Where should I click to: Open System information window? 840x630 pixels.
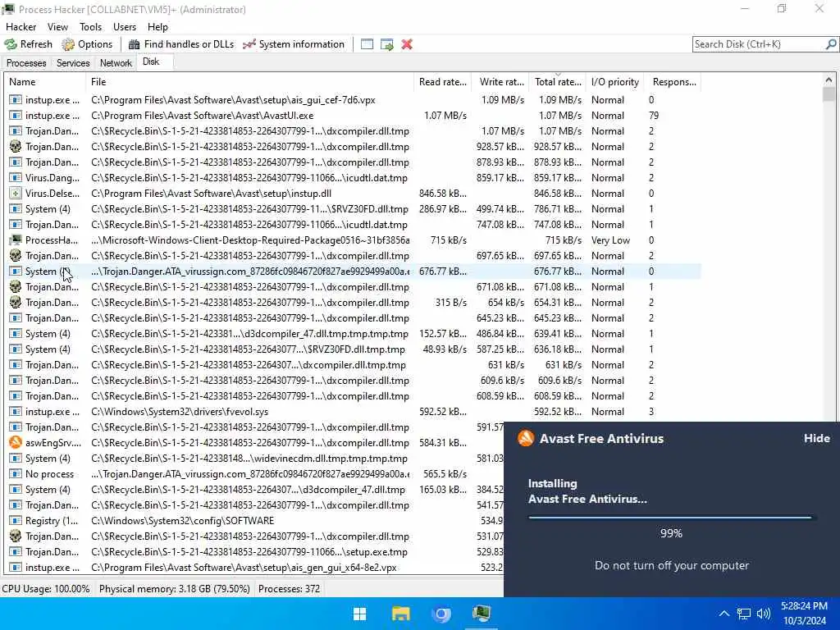point(294,44)
